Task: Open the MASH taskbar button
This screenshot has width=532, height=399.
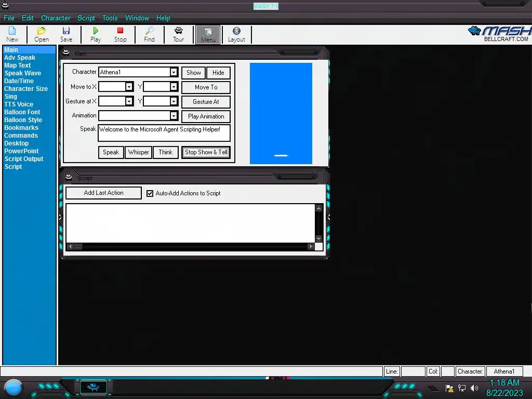Action: [x=94, y=387]
